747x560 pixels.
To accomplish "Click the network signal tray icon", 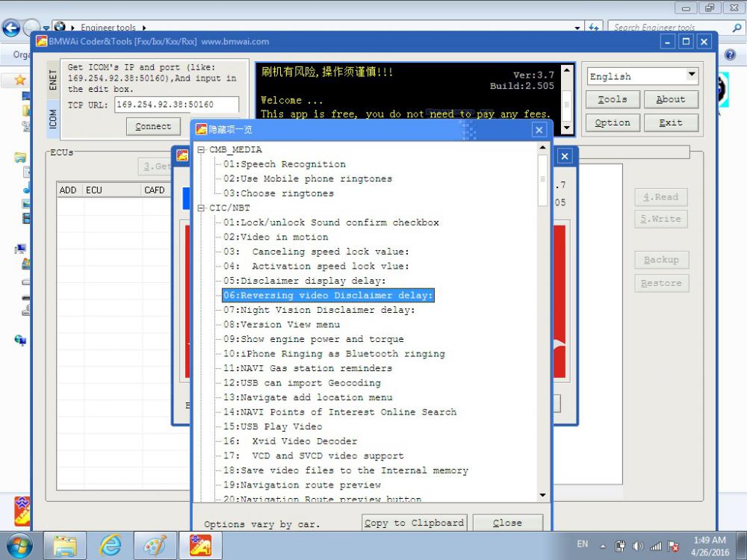I will point(656,546).
